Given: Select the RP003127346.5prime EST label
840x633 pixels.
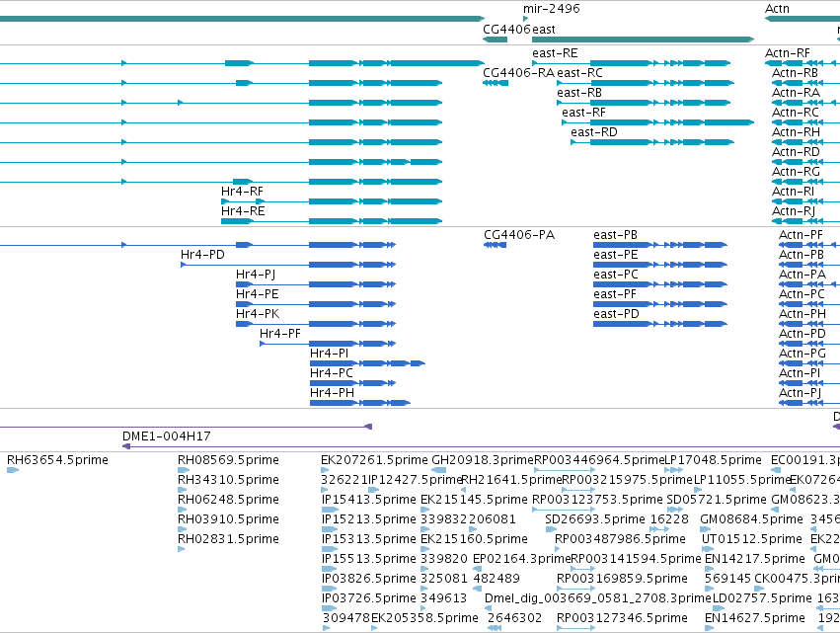Looking at the screenshot, I should click(623, 619).
